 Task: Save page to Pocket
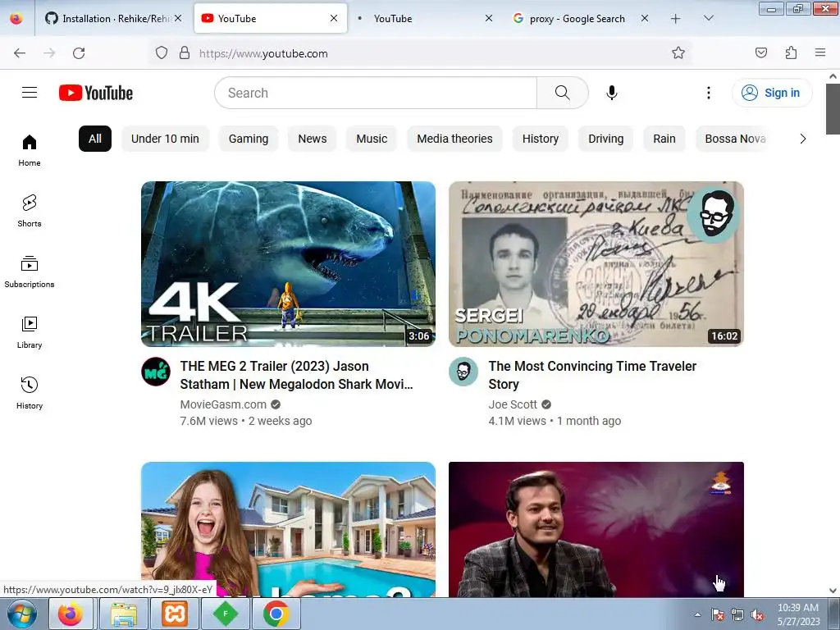click(760, 52)
